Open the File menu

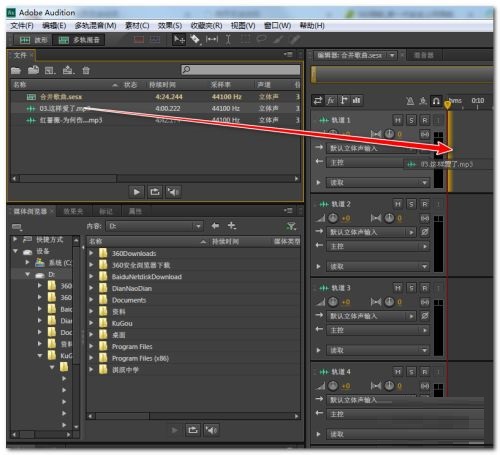tap(22, 26)
